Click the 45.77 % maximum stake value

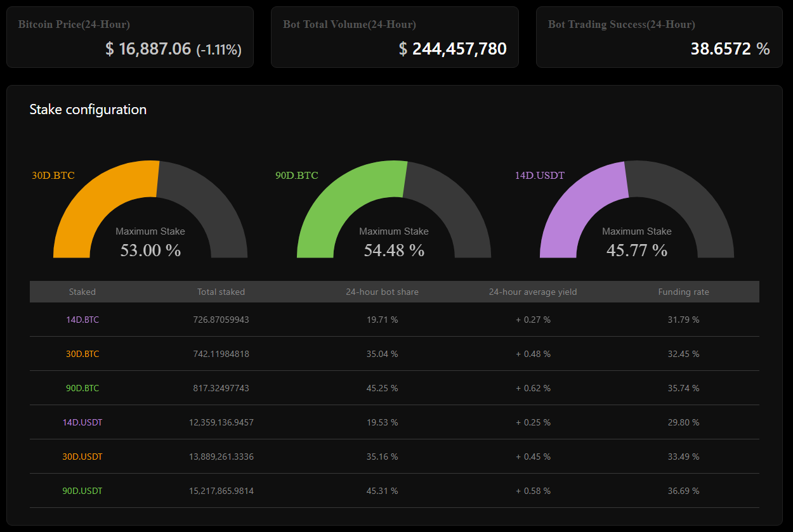(637, 250)
